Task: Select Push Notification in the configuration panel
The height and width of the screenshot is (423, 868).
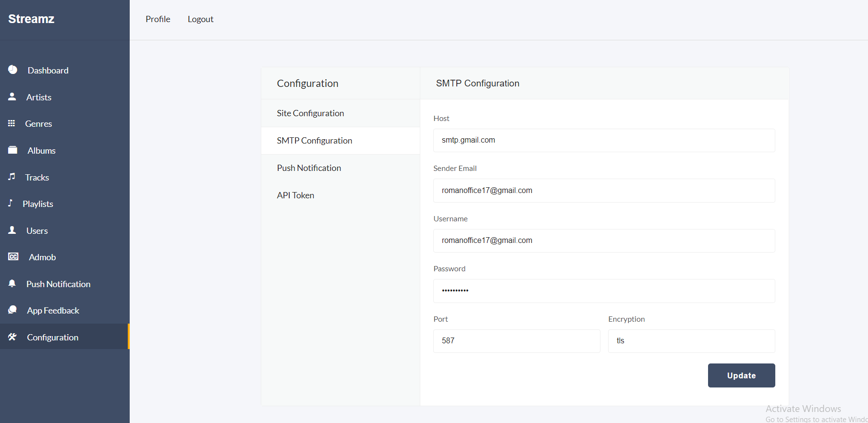Action: click(x=309, y=168)
